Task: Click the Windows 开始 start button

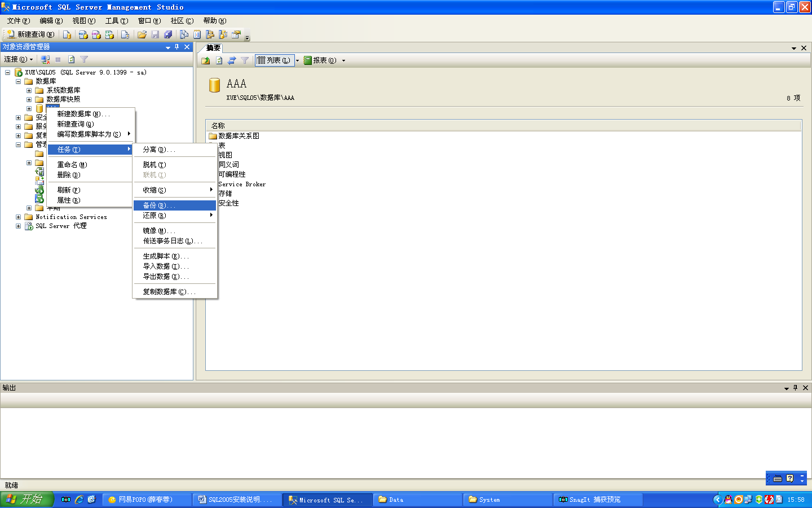Action: pos(27,500)
